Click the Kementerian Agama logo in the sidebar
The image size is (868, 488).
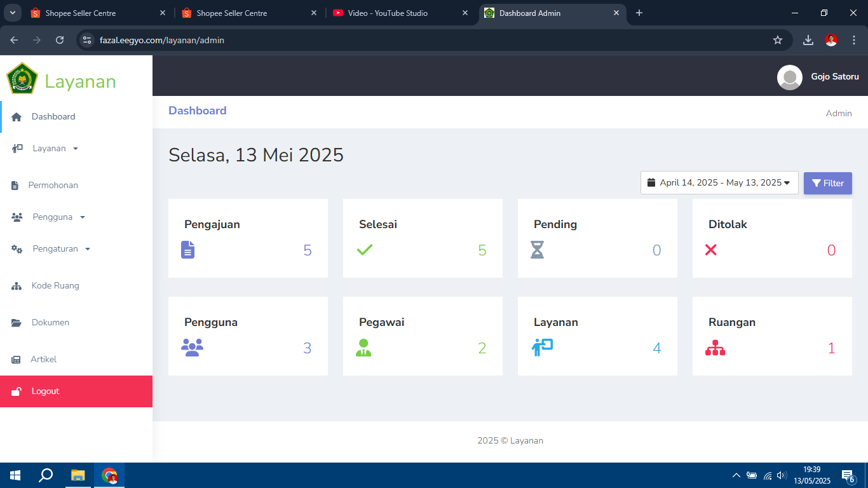(22, 79)
